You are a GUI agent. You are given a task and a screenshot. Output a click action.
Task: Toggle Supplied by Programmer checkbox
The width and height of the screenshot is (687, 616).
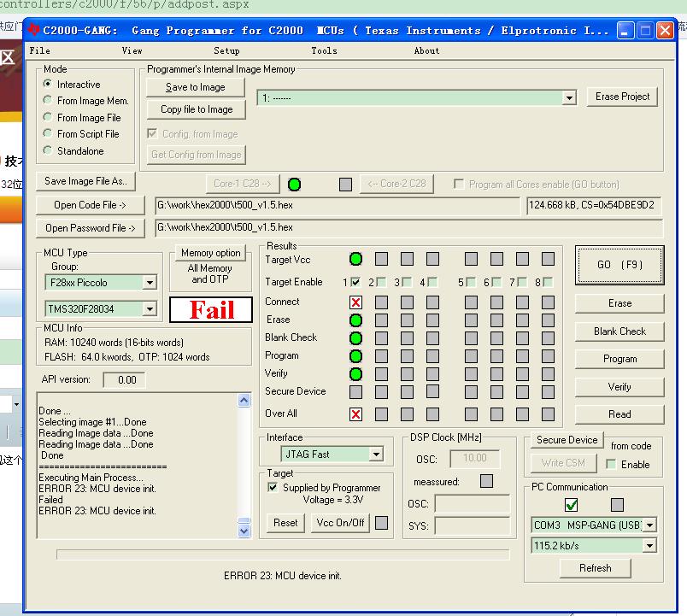tap(273, 487)
